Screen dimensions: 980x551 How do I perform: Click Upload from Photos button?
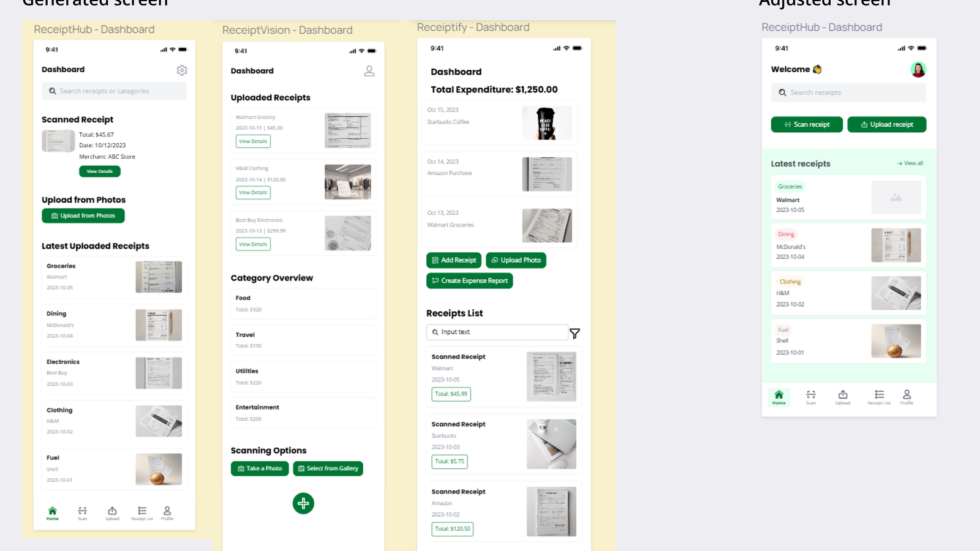tap(83, 216)
